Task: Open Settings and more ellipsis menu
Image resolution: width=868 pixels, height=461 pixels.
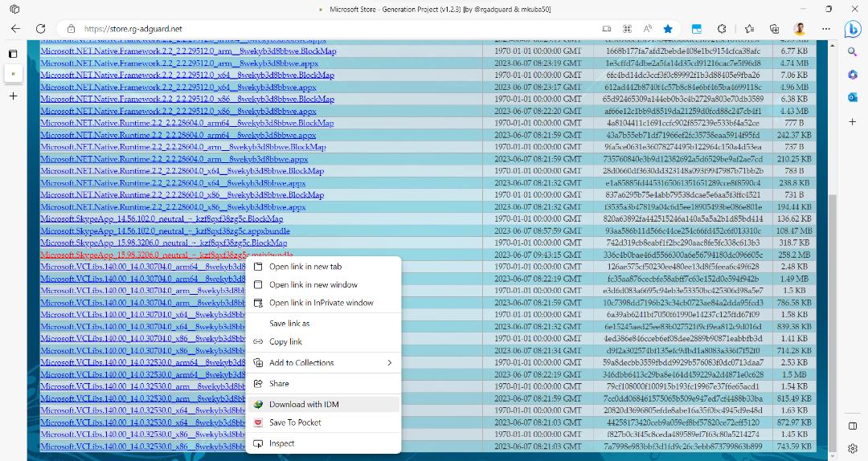Action: [826, 29]
